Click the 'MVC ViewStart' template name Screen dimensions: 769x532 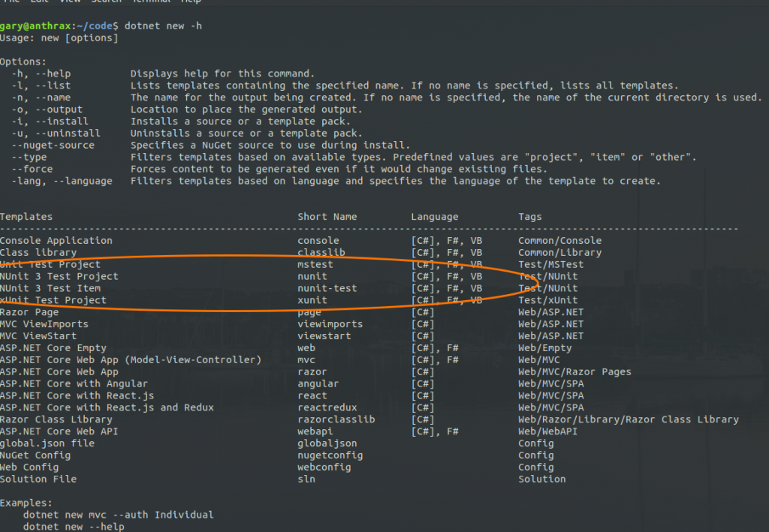38,336
